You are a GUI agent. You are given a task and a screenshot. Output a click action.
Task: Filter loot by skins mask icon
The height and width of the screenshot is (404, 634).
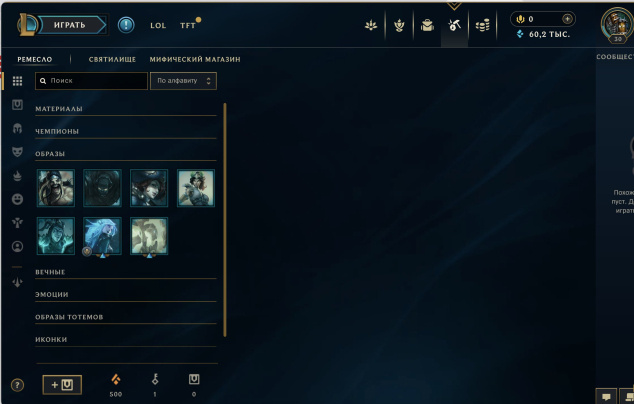point(17,152)
